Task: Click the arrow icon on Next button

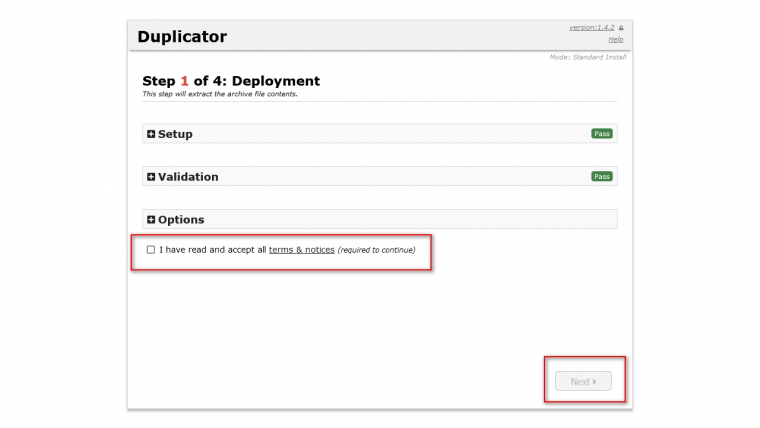Action: (x=595, y=382)
